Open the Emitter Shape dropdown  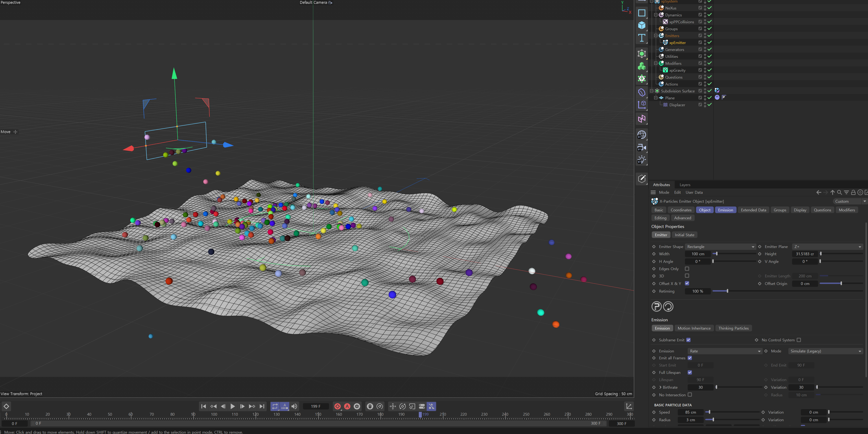coord(720,247)
